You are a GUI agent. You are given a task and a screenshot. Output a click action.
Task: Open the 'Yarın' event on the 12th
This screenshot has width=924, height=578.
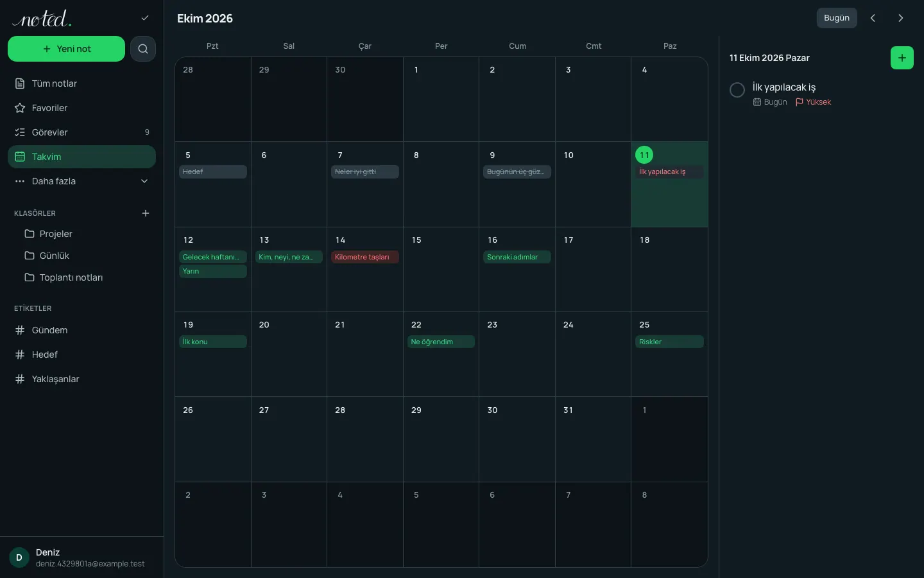(213, 271)
